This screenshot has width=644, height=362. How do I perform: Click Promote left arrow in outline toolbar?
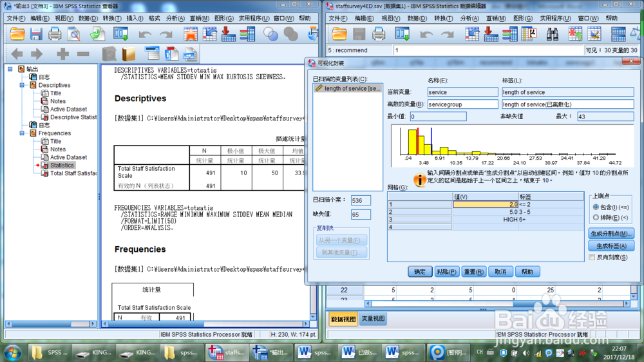click(17, 54)
